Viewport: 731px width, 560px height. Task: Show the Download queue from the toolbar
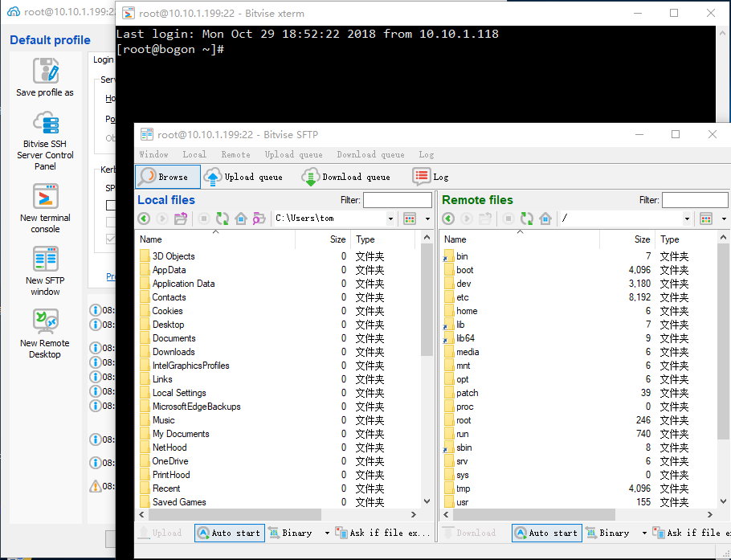pos(345,177)
